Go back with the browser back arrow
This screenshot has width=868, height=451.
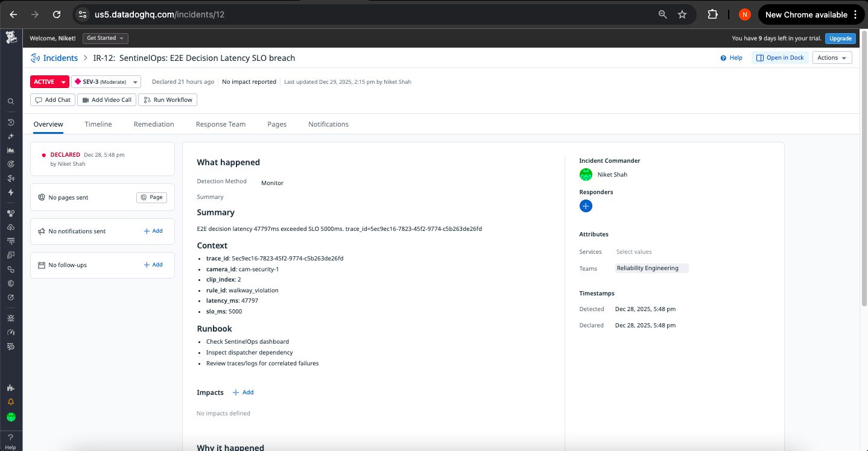point(13,14)
